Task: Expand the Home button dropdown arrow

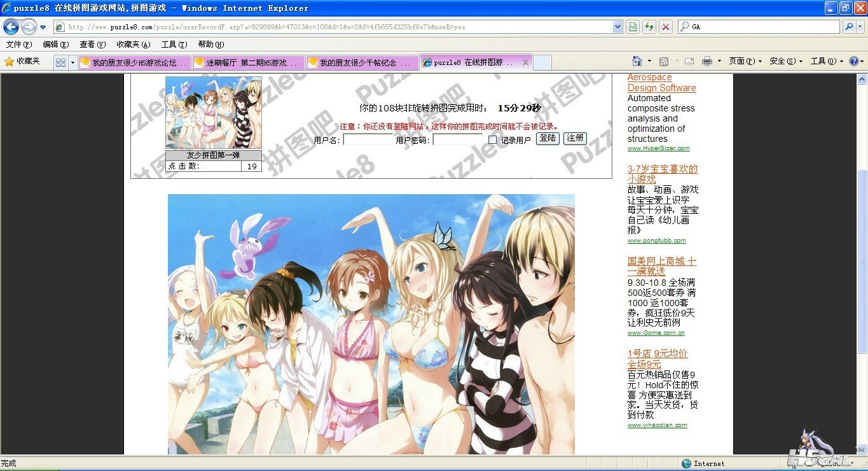Action: point(649,61)
